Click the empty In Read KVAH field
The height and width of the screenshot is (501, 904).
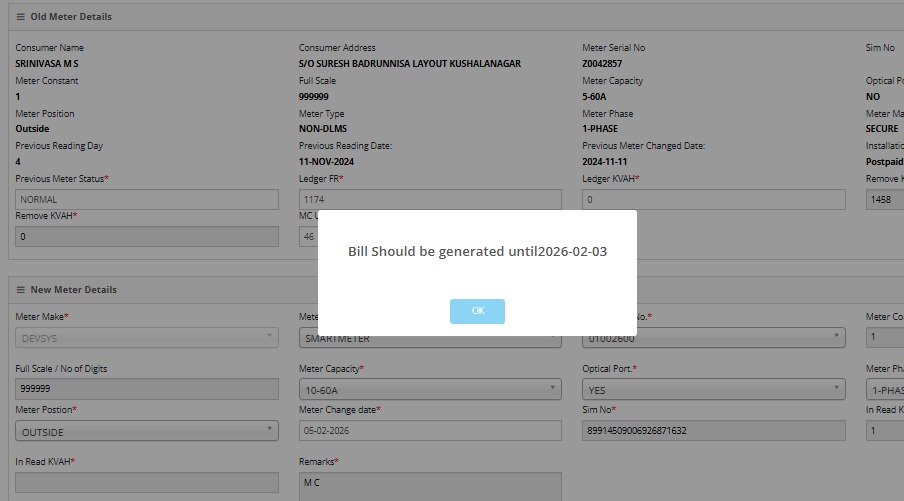(147, 482)
